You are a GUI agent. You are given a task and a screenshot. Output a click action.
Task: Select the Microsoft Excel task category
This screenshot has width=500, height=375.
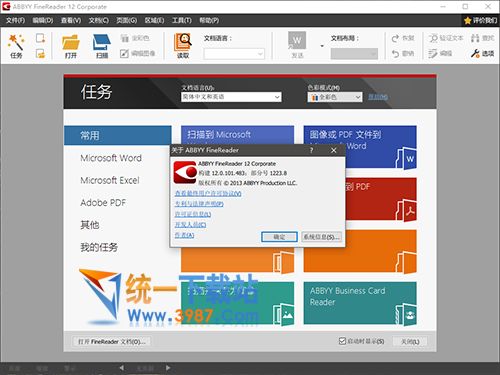coord(110,180)
